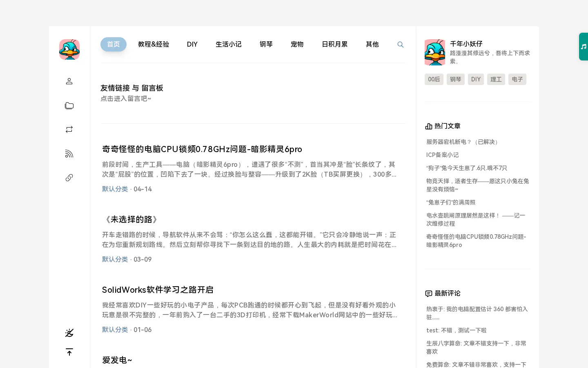This screenshot has width=588, height=368.
Task: Open the 宠物 menu item
Action: pyautogui.click(x=297, y=44)
